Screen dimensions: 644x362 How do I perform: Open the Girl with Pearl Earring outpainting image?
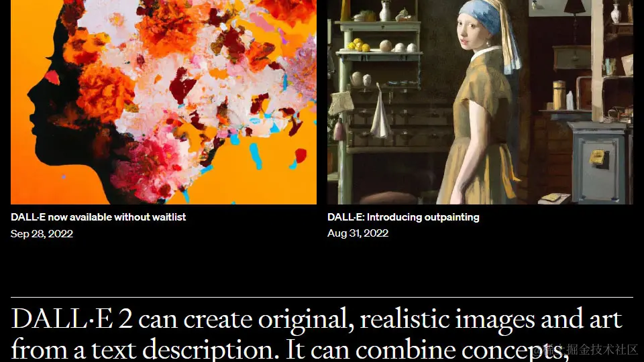(480, 102)
